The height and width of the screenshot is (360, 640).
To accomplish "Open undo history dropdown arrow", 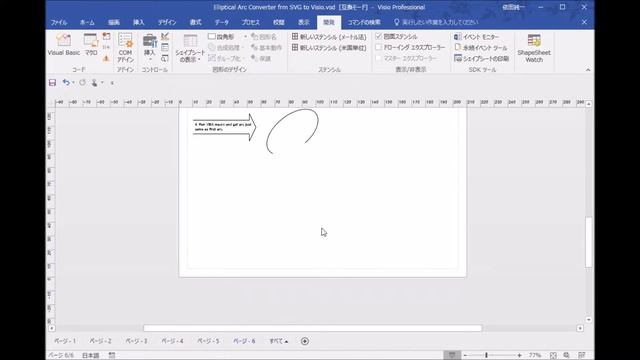I will coord(73,82).
